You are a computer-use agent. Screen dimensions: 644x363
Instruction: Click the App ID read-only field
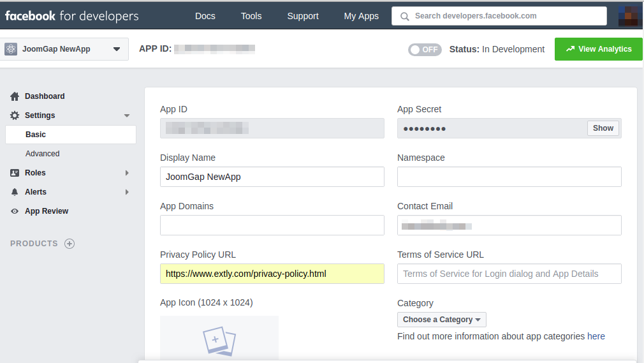pyautogui.click(x=272, y=128)
